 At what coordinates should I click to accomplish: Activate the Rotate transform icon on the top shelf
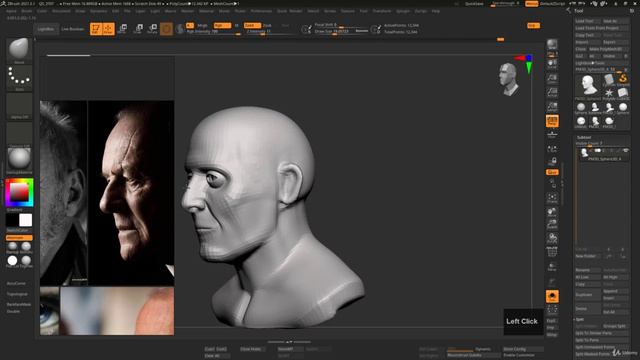152,29
